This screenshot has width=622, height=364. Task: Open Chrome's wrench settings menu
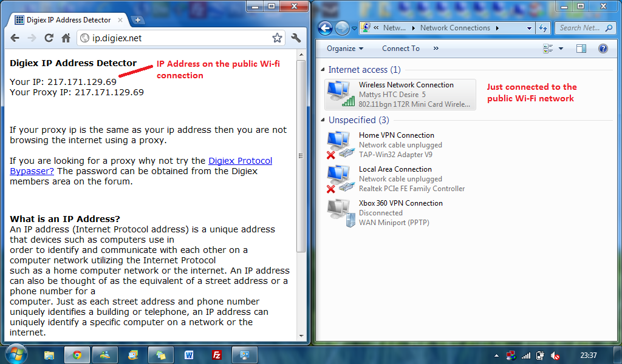[296, 38]
